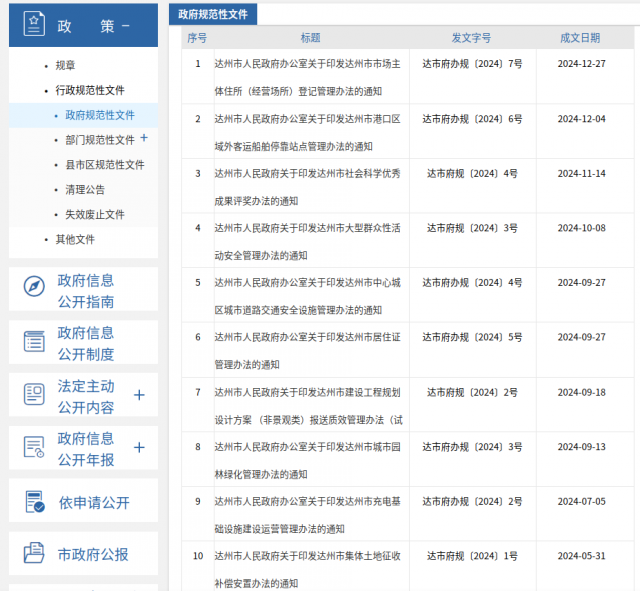This screenshot has width=640, height=591.
Task: Click the 依申请公开 checklist icon
Action: (x=34, y=502)
